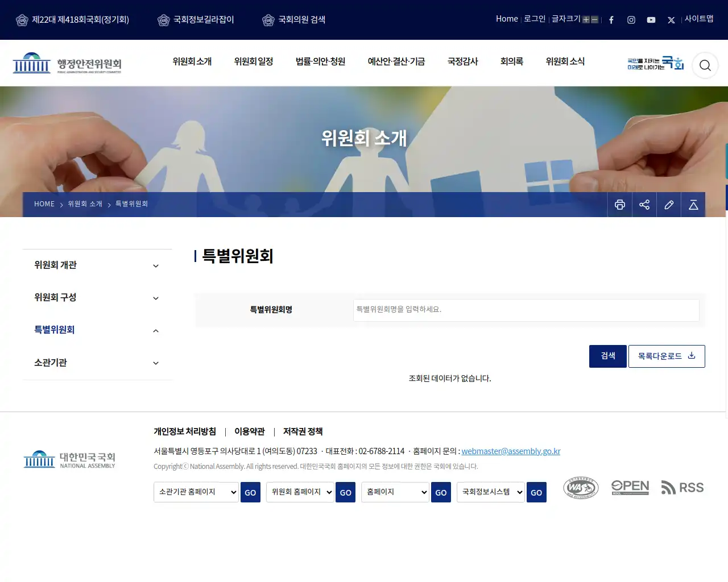The width and height of the screenshot is (728, 582).
Task: Open the RSS feed icon
Action: [682, 488]
